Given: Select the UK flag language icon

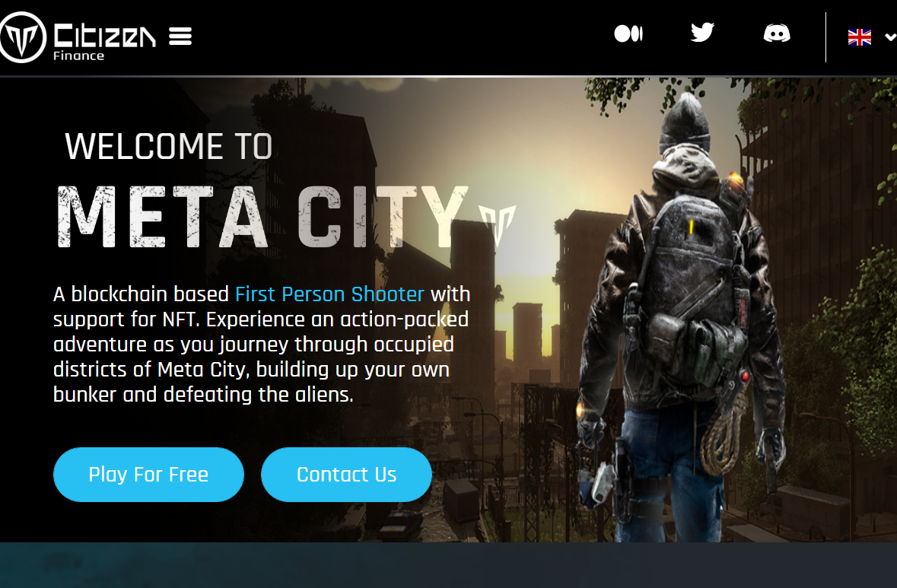Looking at the screenshot, I should tap(859, 37).
